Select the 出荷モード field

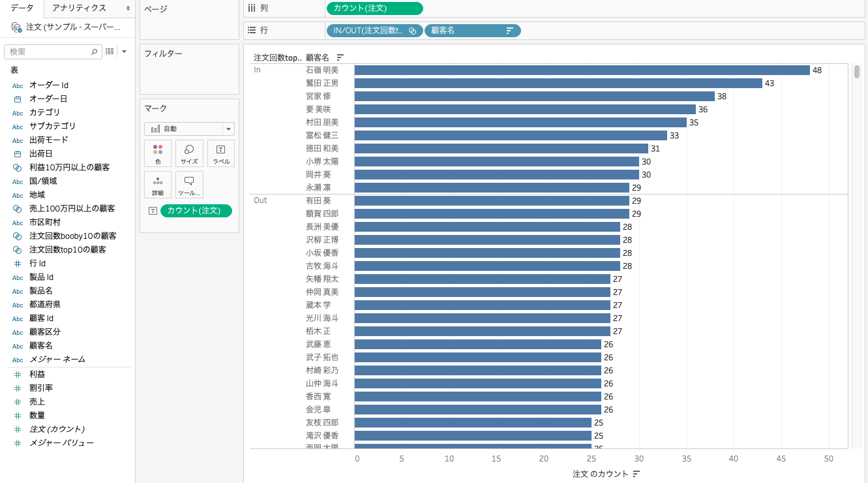click(48, 140)
